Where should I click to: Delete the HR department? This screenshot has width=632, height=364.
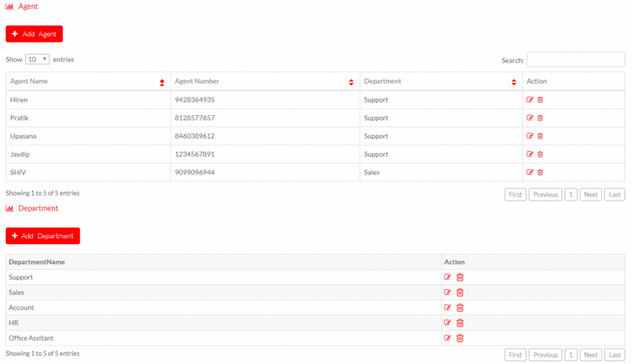(460, 323)
